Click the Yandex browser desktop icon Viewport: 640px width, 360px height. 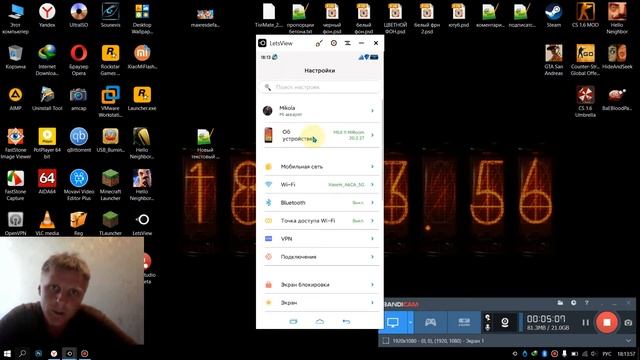tap(47, 16)
